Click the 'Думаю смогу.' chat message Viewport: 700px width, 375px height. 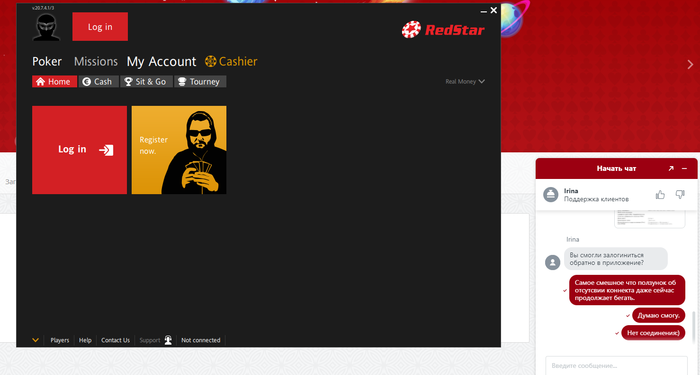click(x=658, y=315)
